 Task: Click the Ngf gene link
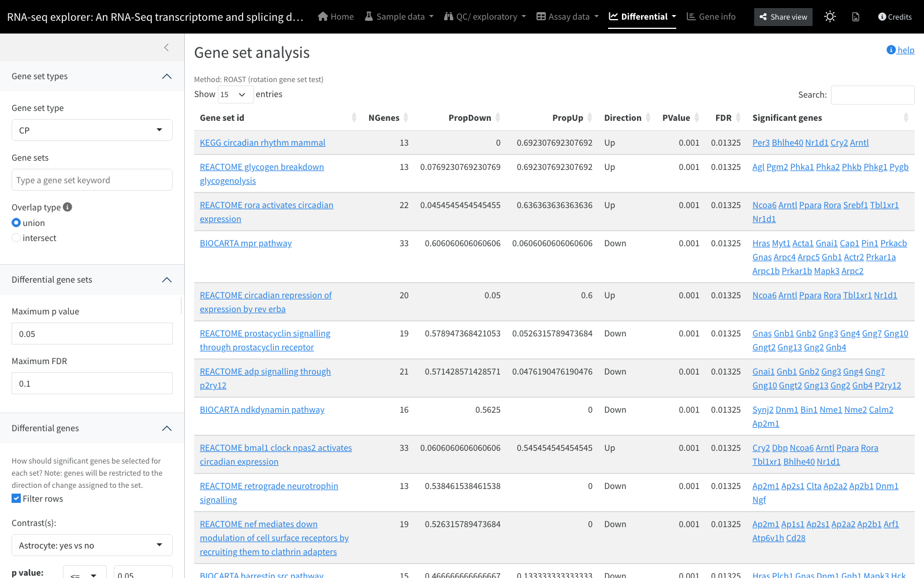tap(759, 499)
